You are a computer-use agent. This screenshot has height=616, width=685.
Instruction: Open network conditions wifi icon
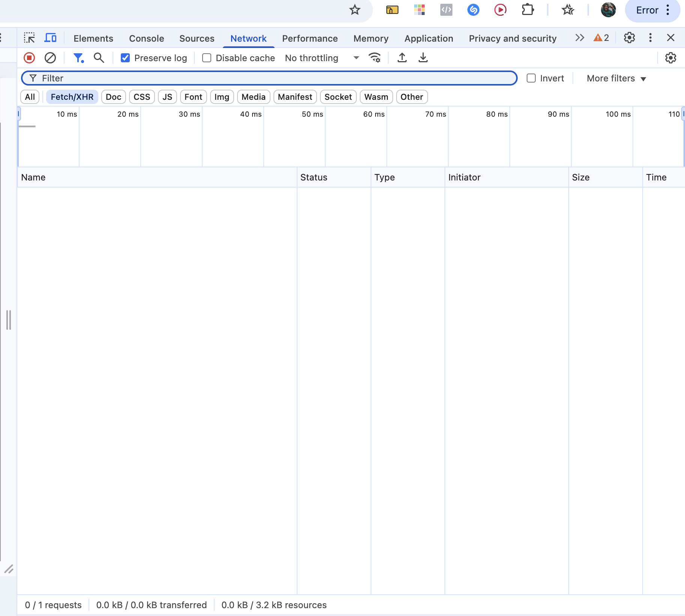click(374, 58)
